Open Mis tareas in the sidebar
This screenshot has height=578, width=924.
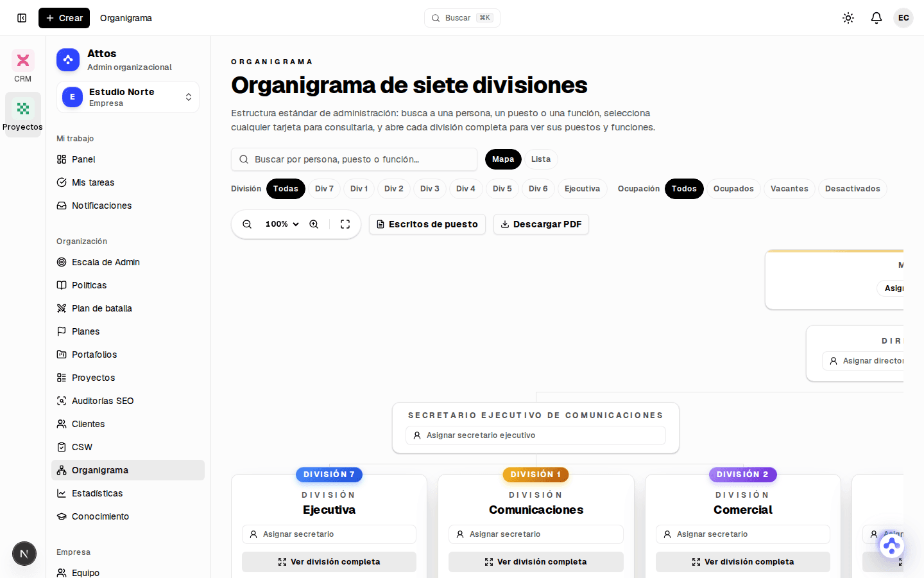[128, 182]
